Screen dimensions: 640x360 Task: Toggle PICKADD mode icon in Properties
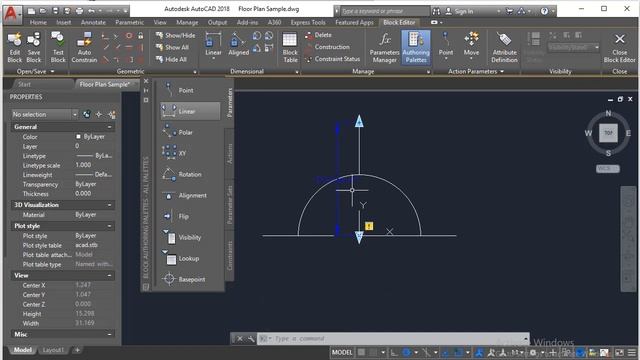(87, 115)
